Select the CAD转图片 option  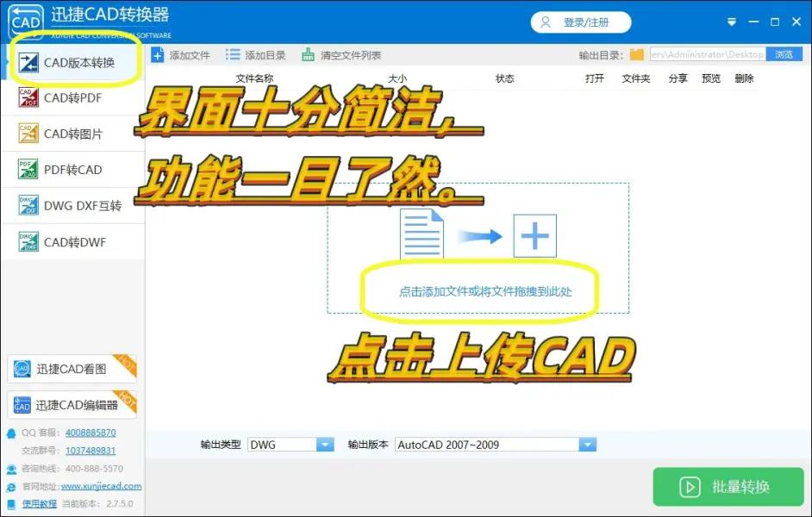(x=73, y=134)
